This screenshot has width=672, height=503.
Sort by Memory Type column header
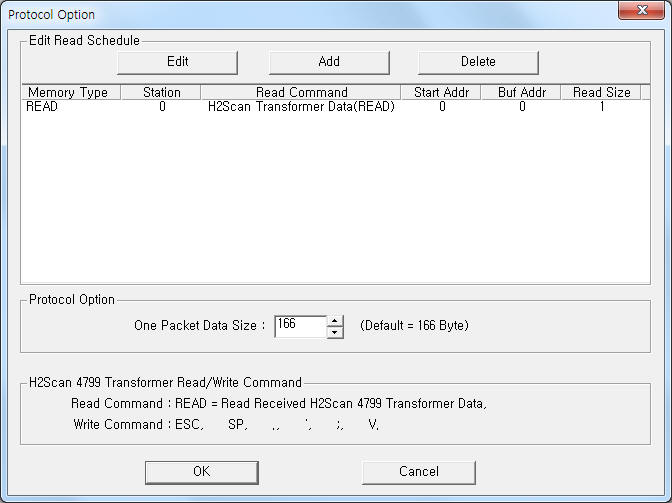pyautogui.click(x=71, y=92)
